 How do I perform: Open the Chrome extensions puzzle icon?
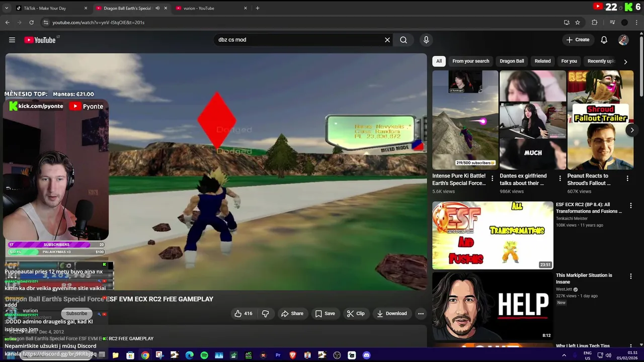click(x=594, y=22)
